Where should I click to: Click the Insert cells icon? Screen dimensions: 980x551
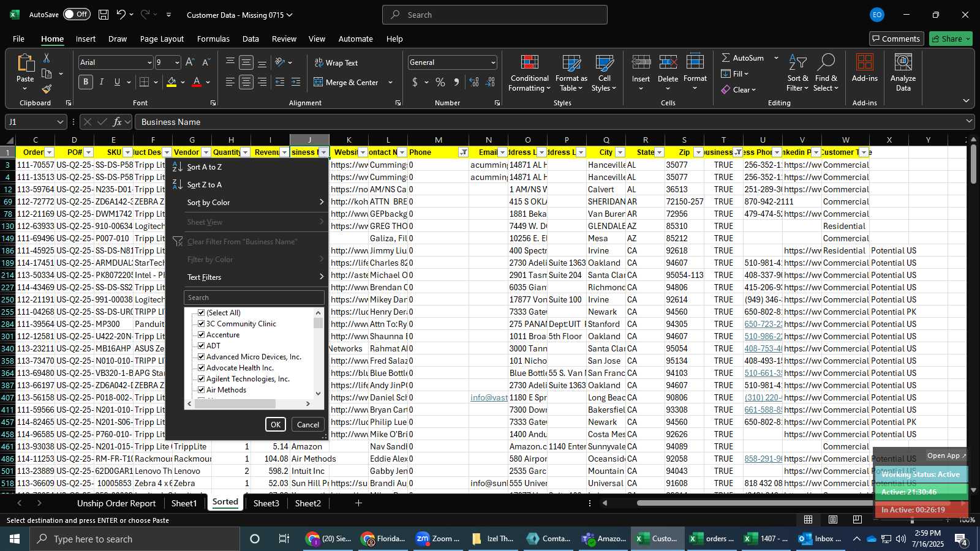click(x=641, y=62)
